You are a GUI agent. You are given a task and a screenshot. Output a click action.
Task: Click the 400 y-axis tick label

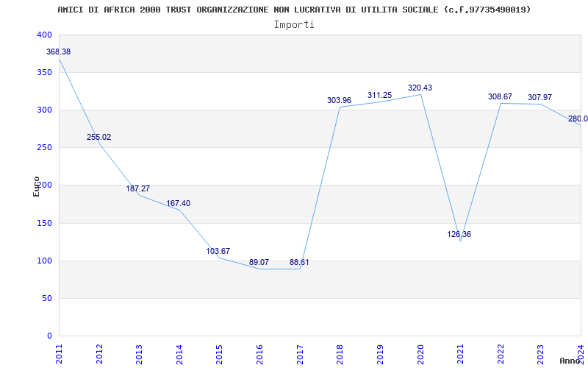44,35
